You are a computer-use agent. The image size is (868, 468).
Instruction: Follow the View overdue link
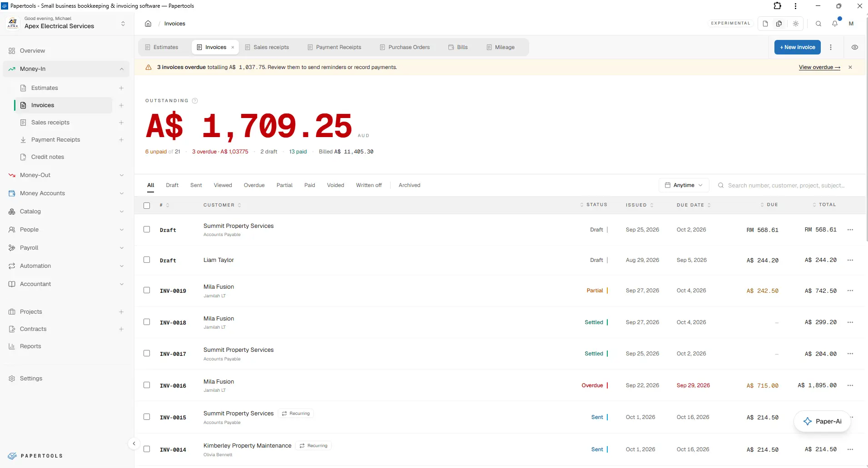click(x=819, y=67)
